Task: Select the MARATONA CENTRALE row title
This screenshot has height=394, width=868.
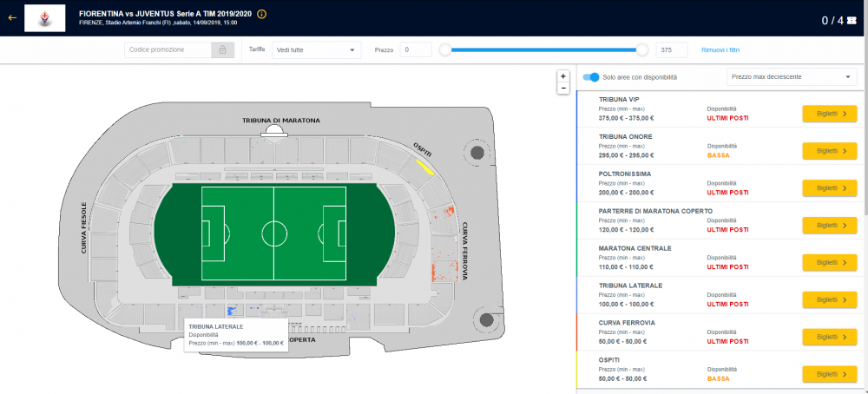Action: pyautogui.click(x=635, y=248)
